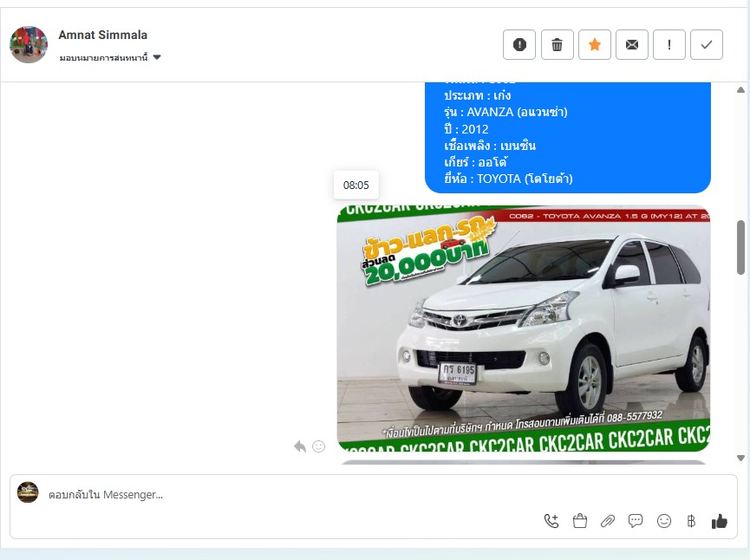Image resolution: width=750 pixels, height=560 pixels.
Task: Click the assign this conversation label
Action: click(103, 57)
